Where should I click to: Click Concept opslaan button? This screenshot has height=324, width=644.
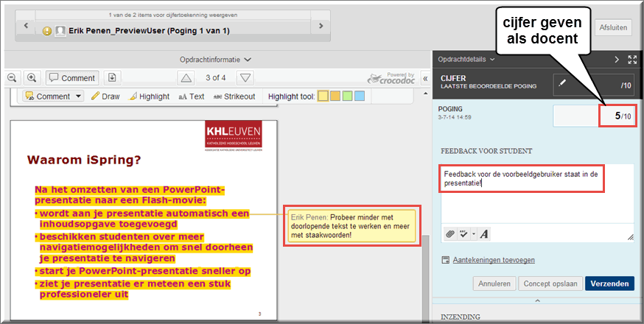(550, 283)
